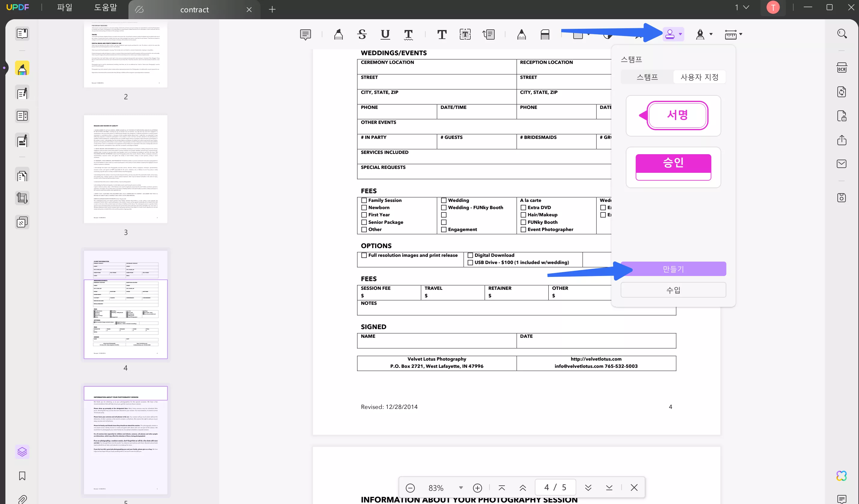
Task: Choose the 서명 stamp
Action: [x=673, y=115]
